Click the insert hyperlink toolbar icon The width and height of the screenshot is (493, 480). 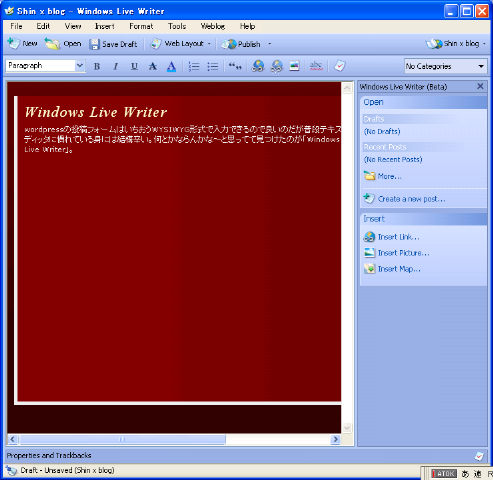258,66
